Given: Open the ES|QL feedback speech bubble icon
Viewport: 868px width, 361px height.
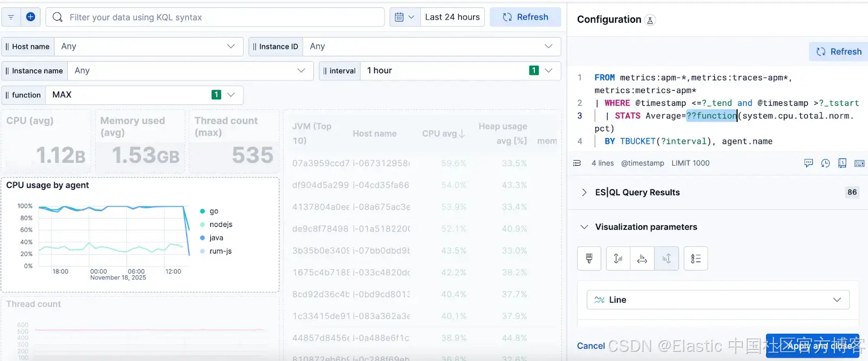Looking at the screenshot, I should [x=808, y=163].
